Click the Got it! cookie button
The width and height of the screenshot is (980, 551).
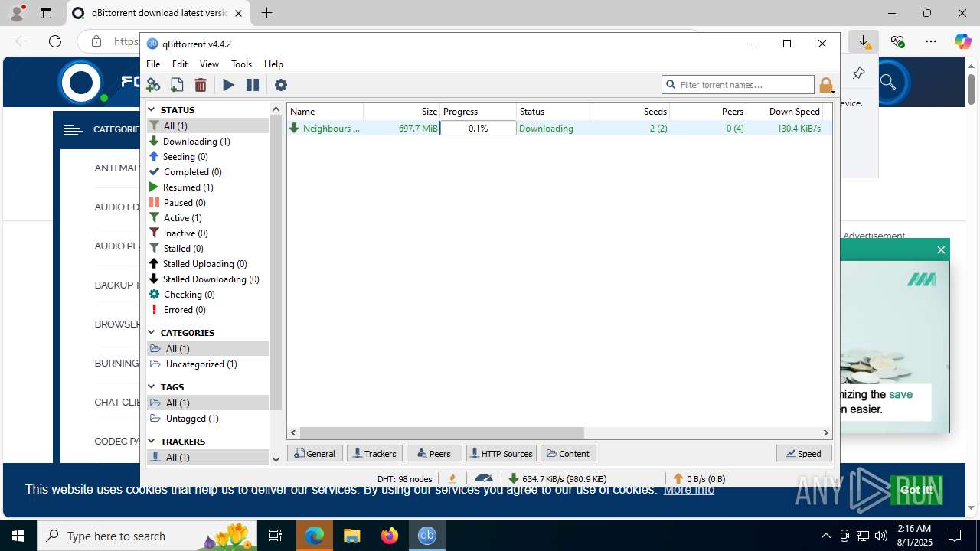916,490
